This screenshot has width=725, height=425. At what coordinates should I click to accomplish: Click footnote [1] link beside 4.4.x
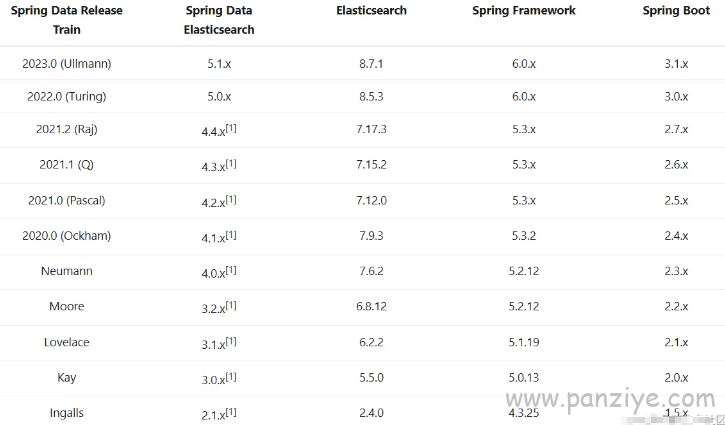click(x=231, y=128)
